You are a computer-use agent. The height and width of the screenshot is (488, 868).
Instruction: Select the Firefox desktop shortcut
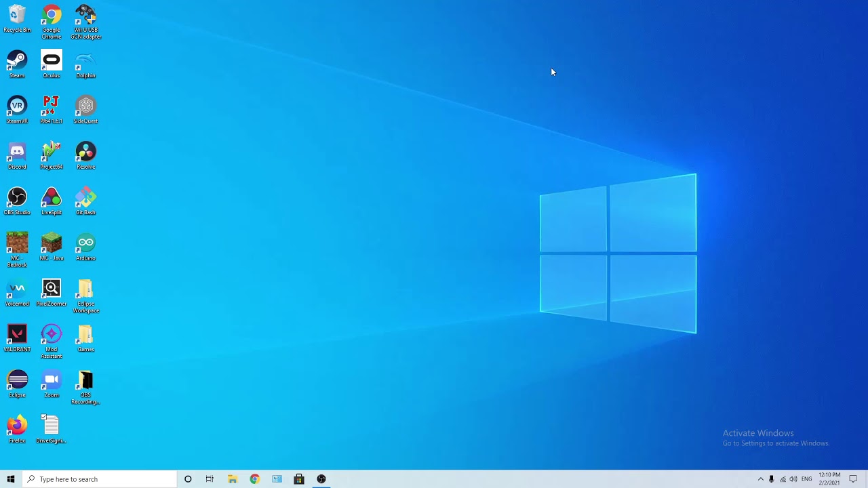(x=17, y=430)
